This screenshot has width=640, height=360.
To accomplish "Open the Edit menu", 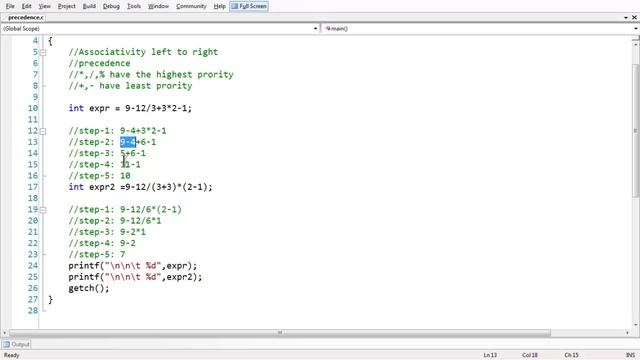I will click(x=27, y=6).
